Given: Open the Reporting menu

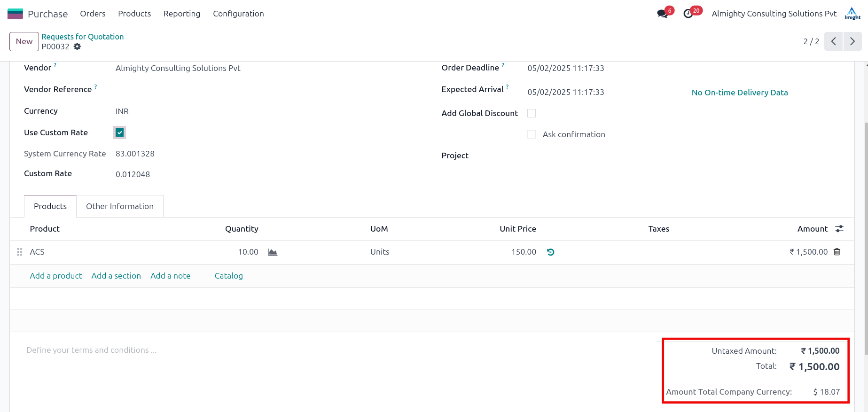Looking at the screenshot, I should click(x=182, y=14).
